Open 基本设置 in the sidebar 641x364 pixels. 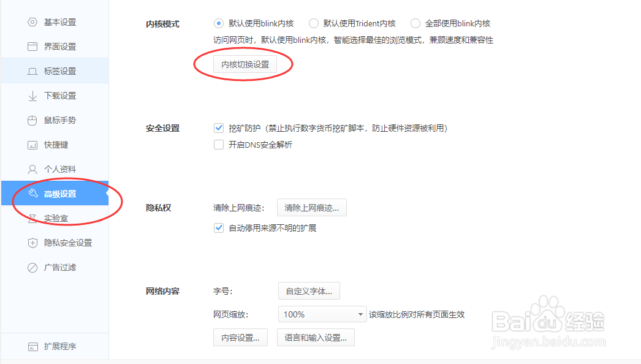tap(55, 22)
